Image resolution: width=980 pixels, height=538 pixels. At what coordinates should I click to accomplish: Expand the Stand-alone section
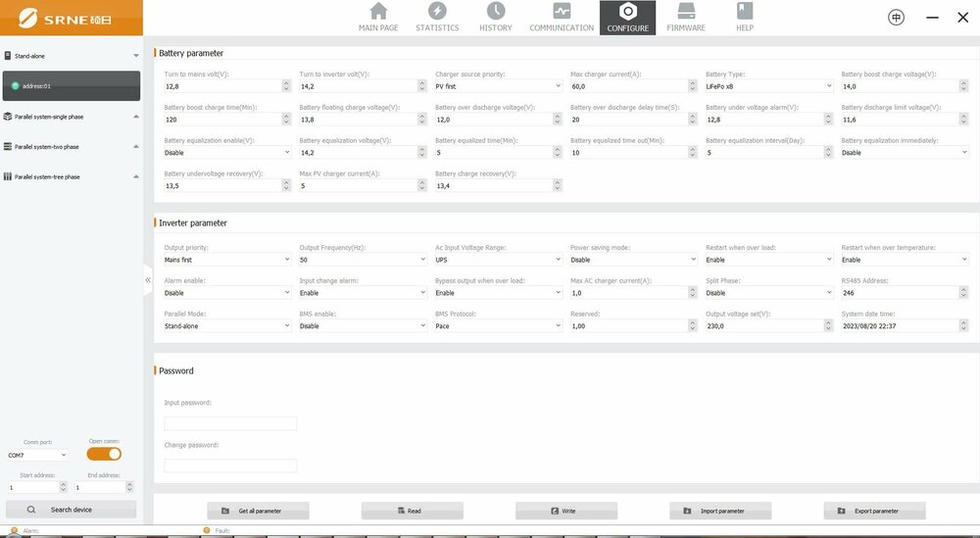coord(72,56)
